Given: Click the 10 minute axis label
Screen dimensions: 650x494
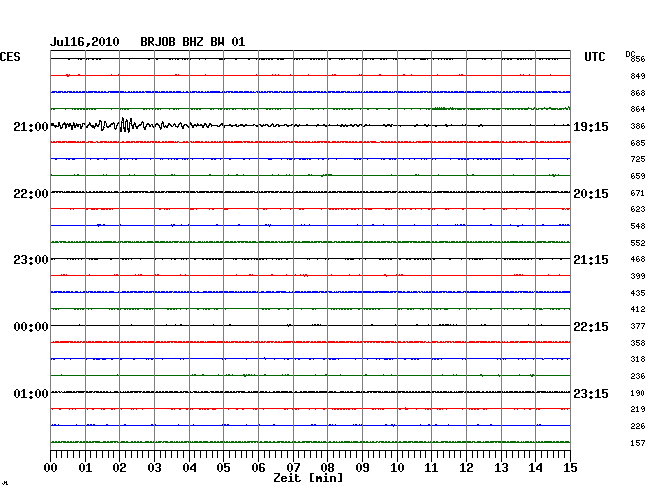Looking at the screenshot, I should click(x=397, y=467).
